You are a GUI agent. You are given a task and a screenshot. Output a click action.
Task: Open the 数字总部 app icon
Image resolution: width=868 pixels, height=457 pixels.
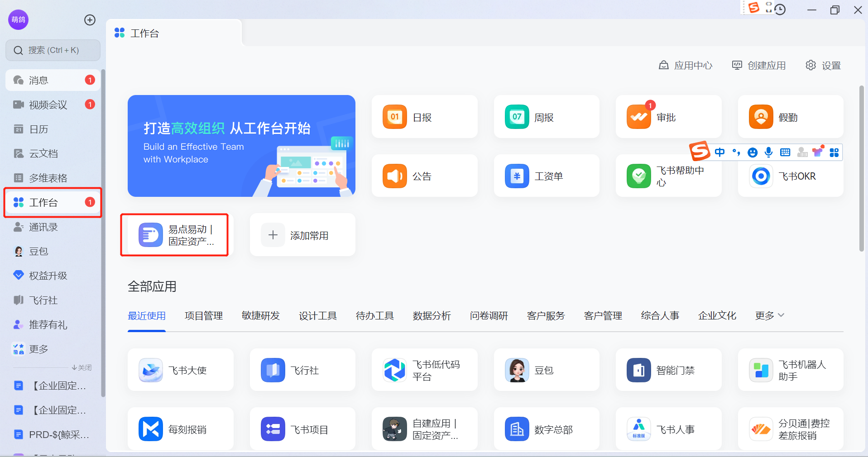point(517,429)
